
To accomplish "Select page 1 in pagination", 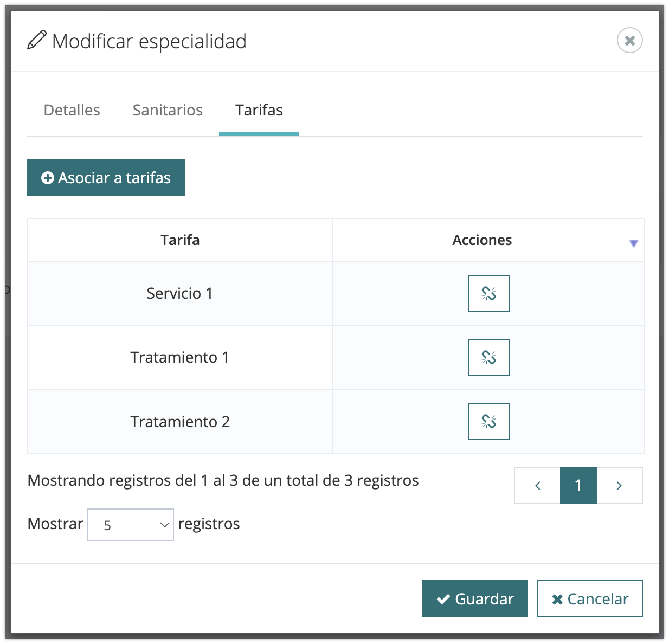I will pyautogui.click(x=578, y=485).
